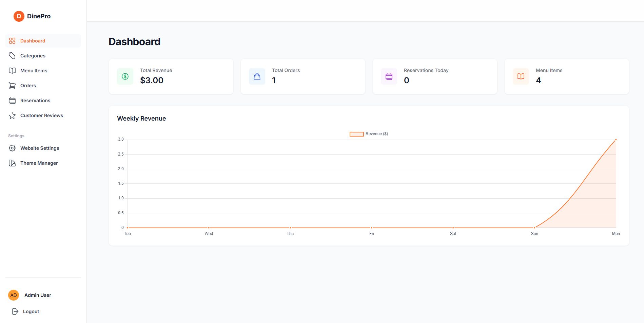Image resolution: width=644 pixels, height=323 pixels.
Task: Click the Website Settings gear icon
Action: pyautogui.click(x=12, y=148)
